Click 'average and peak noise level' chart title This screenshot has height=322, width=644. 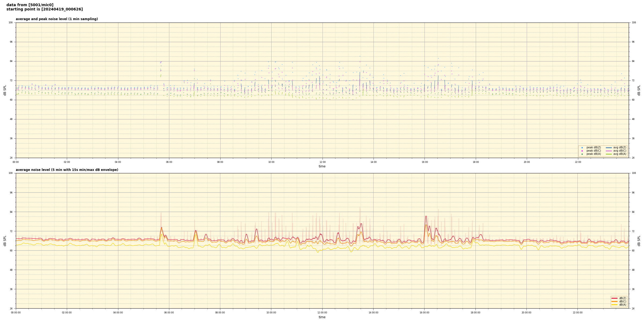point(57,19)
